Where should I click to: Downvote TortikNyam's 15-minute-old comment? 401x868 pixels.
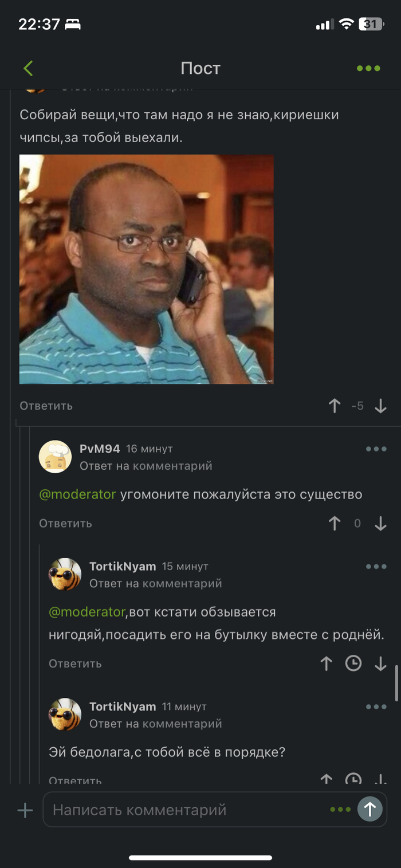click(x=380, y=663)
